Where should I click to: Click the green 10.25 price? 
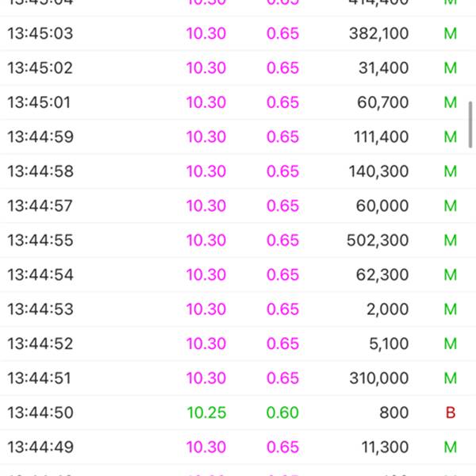click(206, 413)
